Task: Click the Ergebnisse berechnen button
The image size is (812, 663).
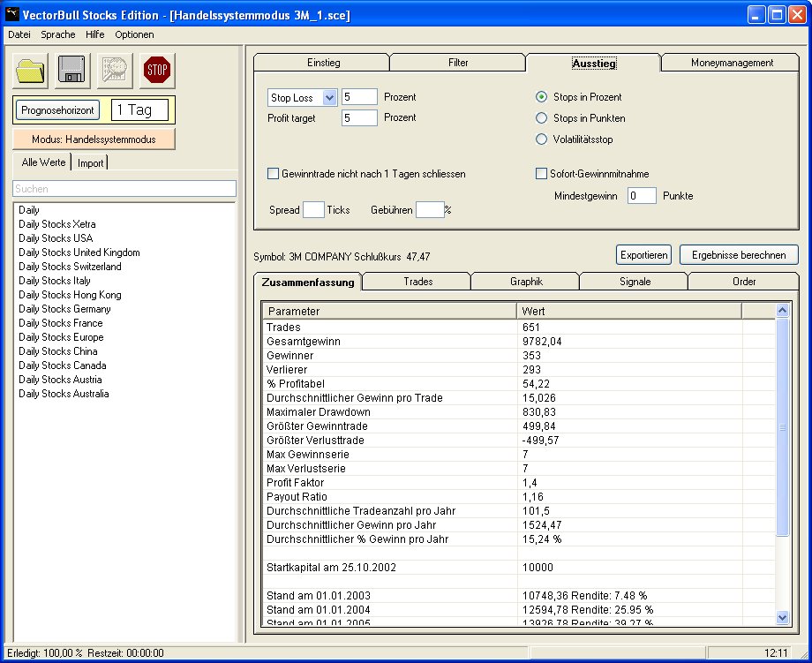Action: (x=739, y=255)
